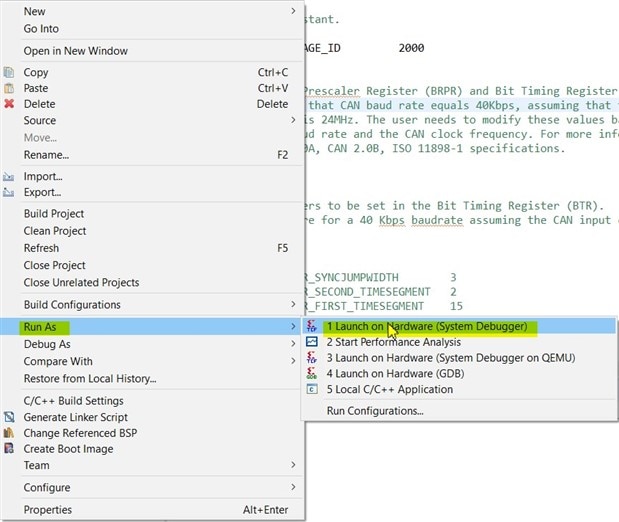Image resolution: width=619 pixels, height=522 pixels.
Task: Click Import... menu label
Action: 43,177
